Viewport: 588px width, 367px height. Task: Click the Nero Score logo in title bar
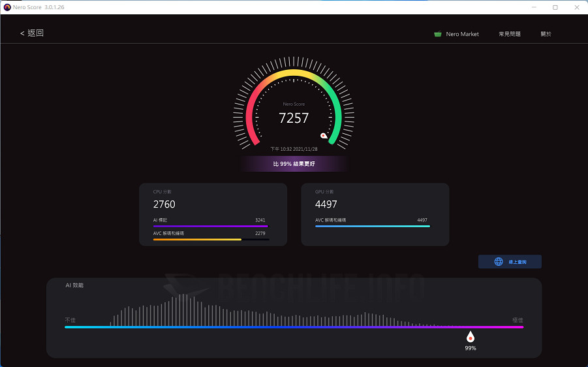click(x=7, y=7)
